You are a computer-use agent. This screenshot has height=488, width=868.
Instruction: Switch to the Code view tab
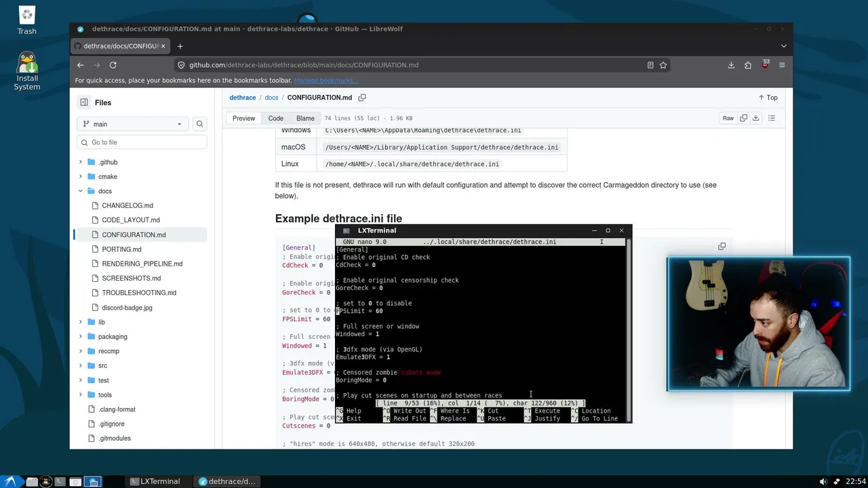(275, 118)
